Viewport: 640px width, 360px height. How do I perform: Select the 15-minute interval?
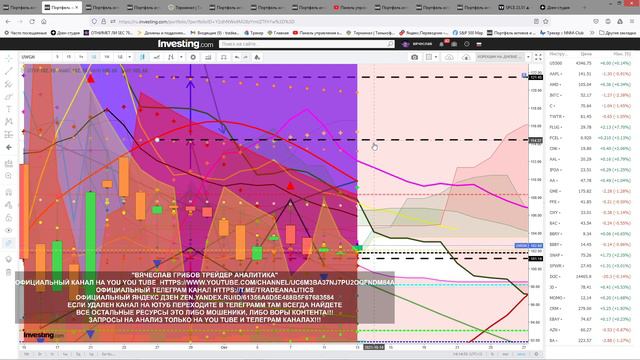[69, 57]
